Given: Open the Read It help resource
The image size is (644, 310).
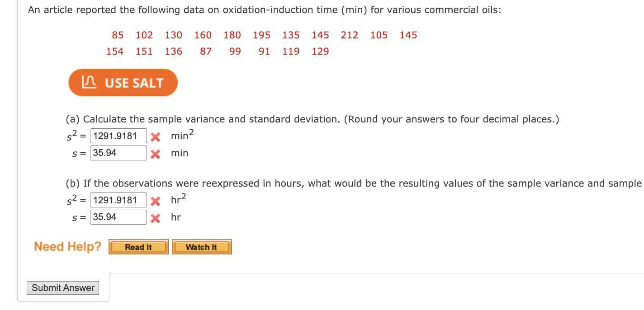Looking at the screenshot, I should (138, 246).
